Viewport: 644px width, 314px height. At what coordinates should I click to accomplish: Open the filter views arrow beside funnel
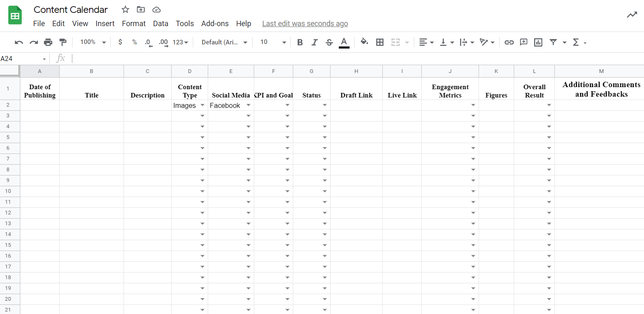tap(564, 42)
